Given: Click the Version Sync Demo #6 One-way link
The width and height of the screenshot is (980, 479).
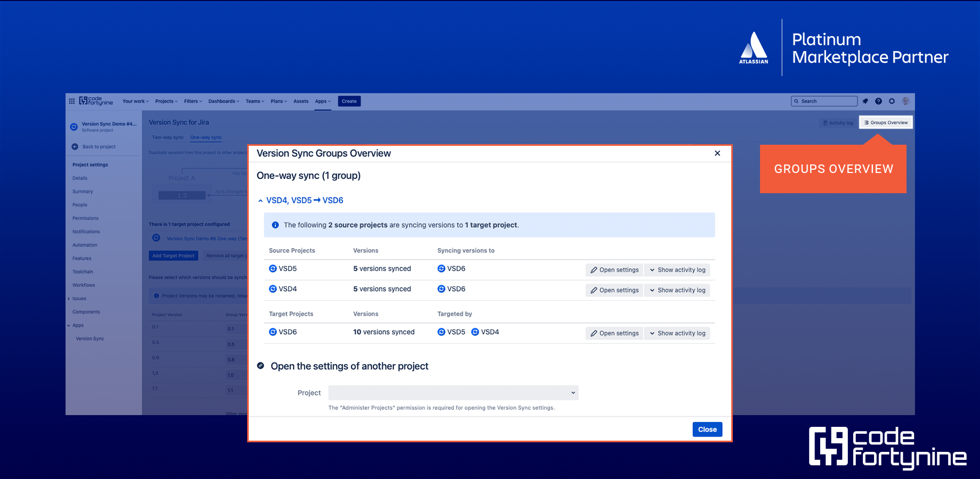Looking at the screenshot, I should (207, 239).
